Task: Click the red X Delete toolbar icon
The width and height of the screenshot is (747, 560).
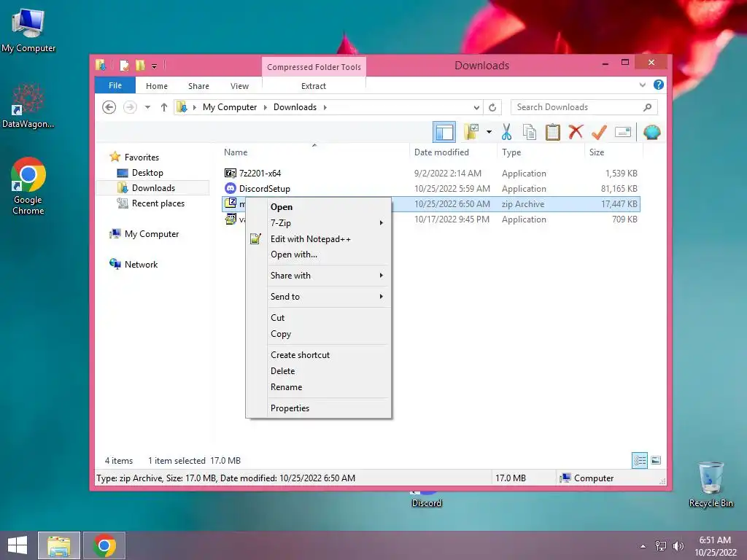Action: click(x=576, y=131)
